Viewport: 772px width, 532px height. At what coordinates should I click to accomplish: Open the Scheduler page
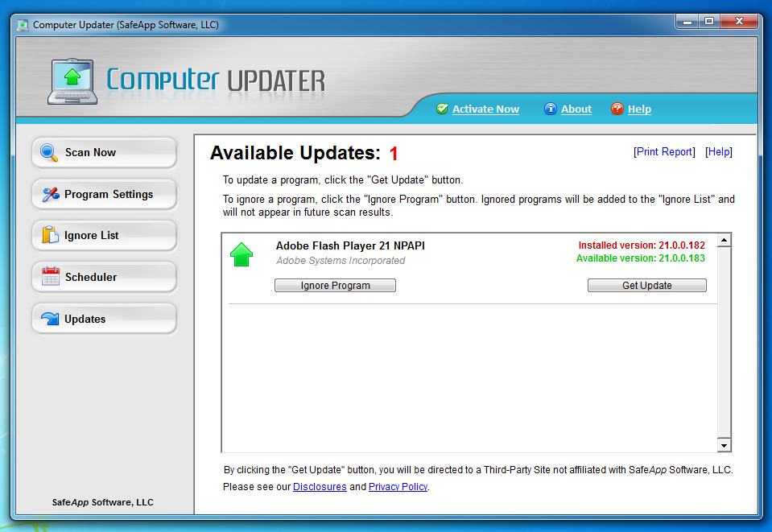click(x=104, y=277)
